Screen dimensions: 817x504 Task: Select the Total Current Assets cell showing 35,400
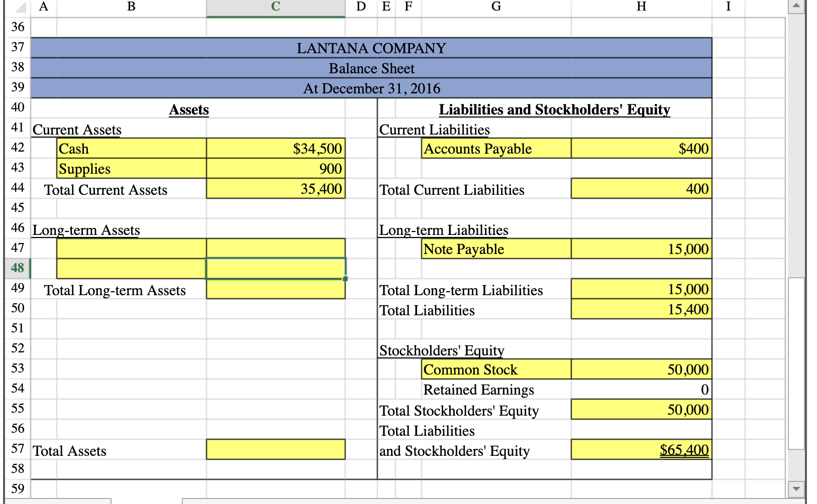point(275,189)
